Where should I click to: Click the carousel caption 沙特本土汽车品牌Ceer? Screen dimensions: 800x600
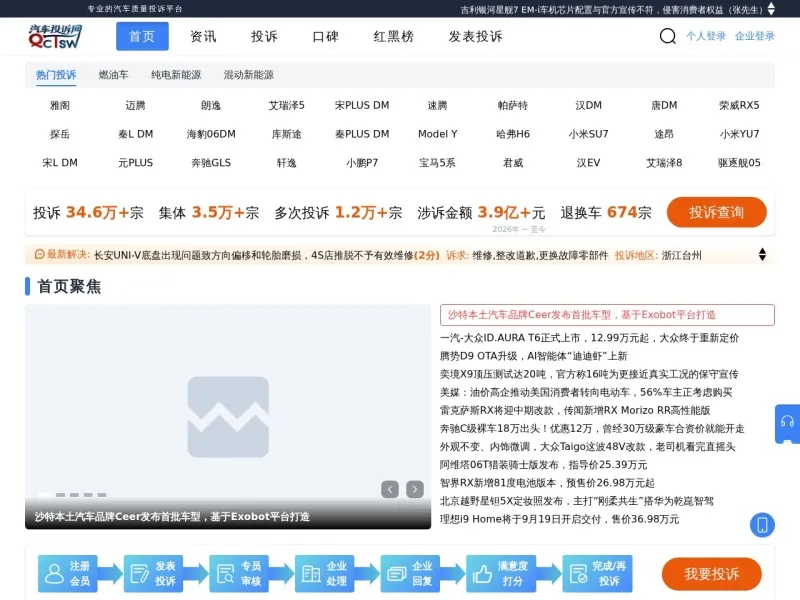tap(172, 517)
